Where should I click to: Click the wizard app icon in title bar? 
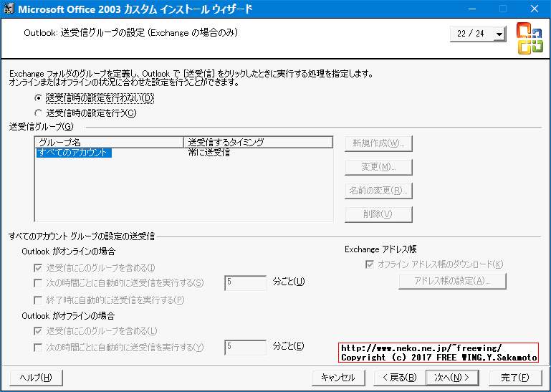click(x=9, y=9)
